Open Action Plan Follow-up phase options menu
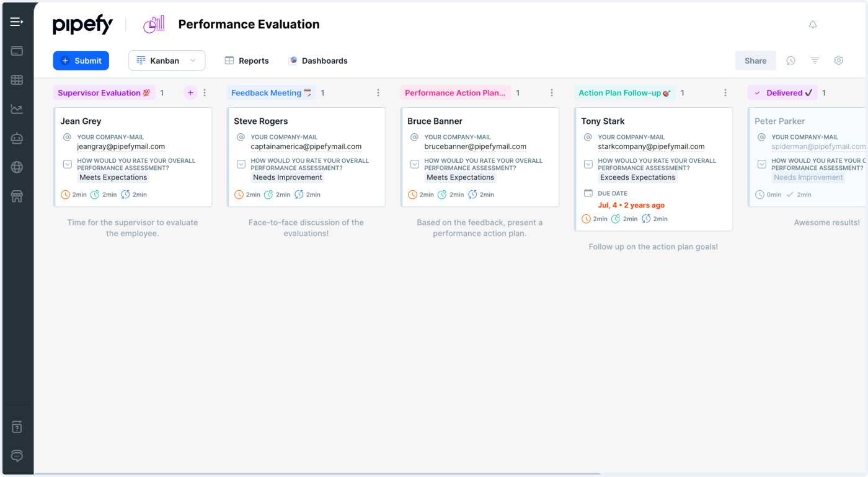This screenshot has width=868, height=477. (725, 93)
